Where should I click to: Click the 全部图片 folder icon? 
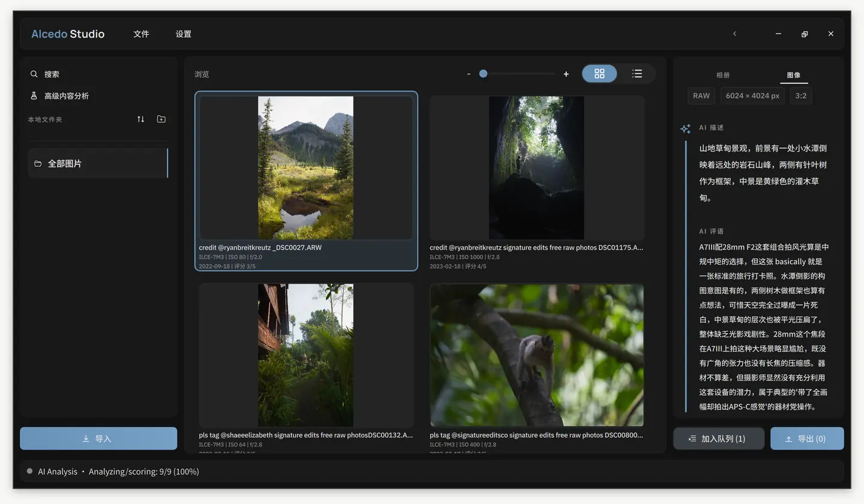coord(38,164)
